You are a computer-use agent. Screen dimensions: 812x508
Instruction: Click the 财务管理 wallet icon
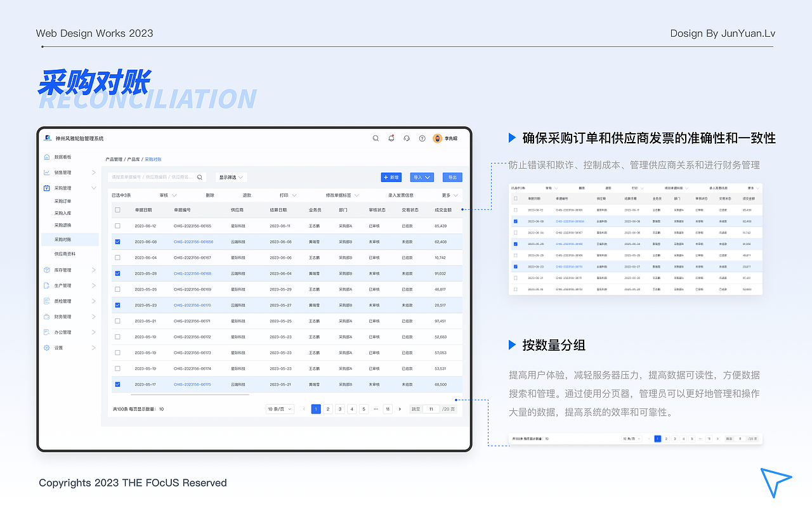pos(46,316)
